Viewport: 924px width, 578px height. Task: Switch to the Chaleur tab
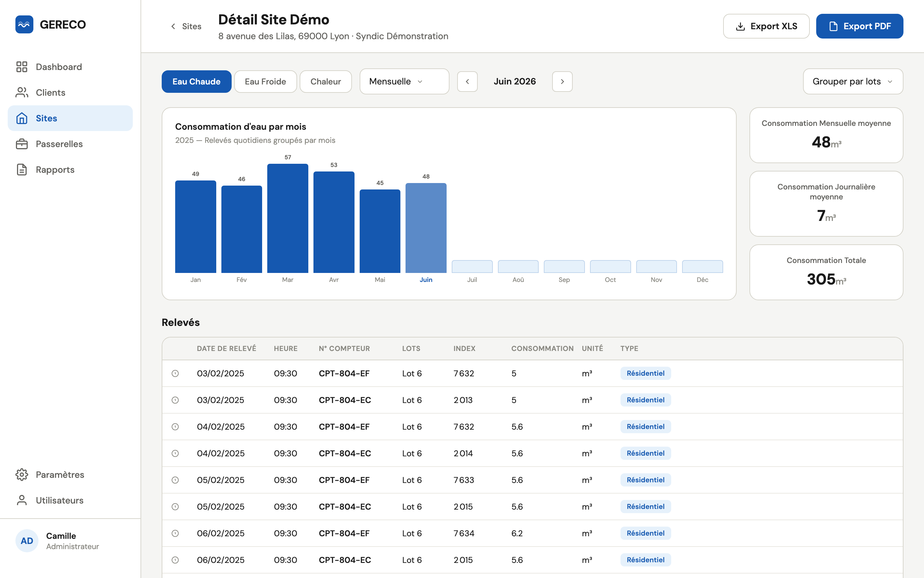[326, 82]
